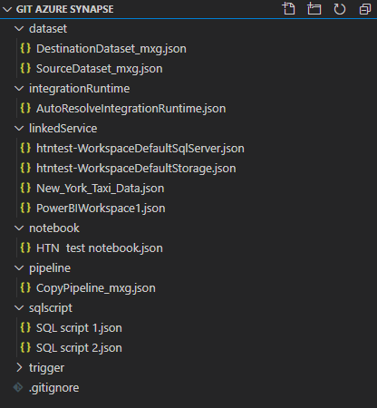Viewport: 377px width, 408px height.
Task: Click the GIT AZURE SYNAPSE header title
Action: tap(65, 9)
